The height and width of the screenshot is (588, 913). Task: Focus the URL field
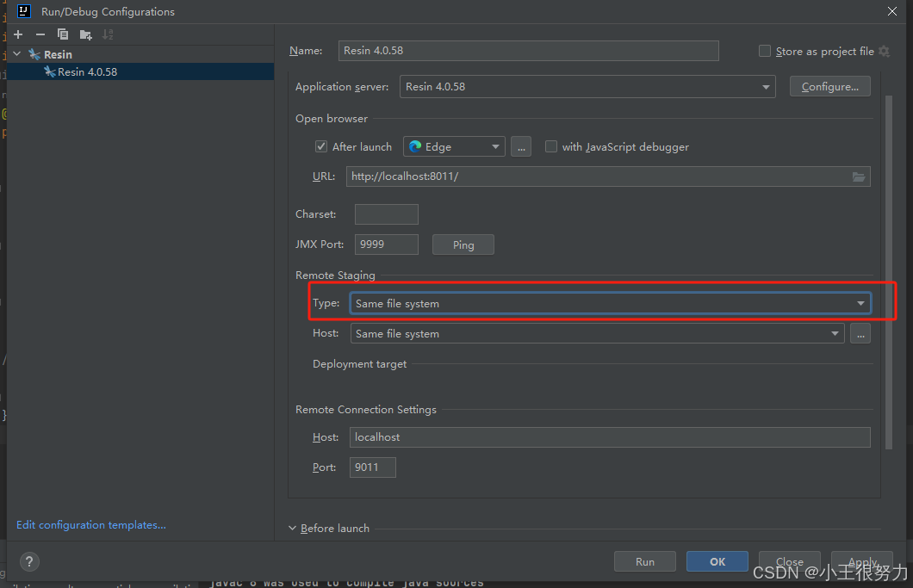(608, 176)
